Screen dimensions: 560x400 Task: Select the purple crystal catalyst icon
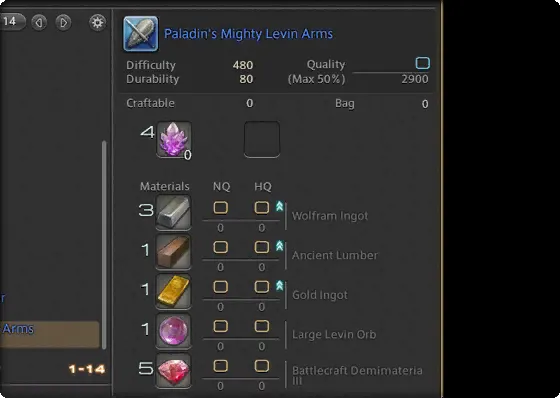click(174, 139)
